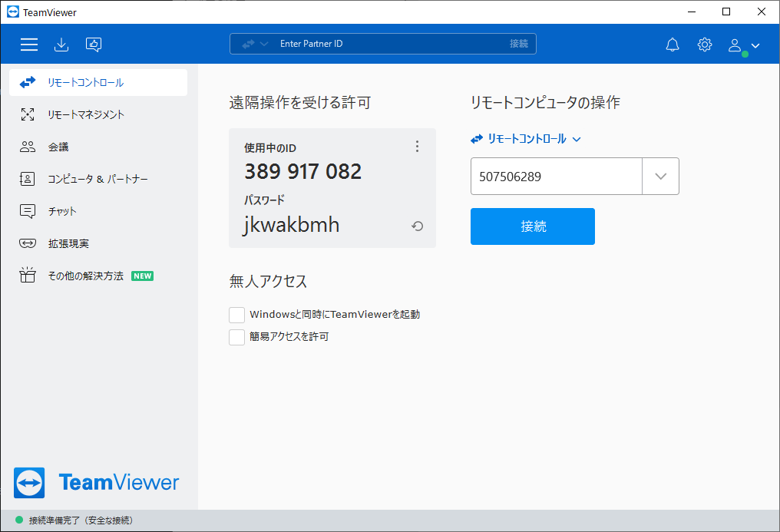Click 接続 in the top search bar

pyautogui.click(x=519, y=44)
